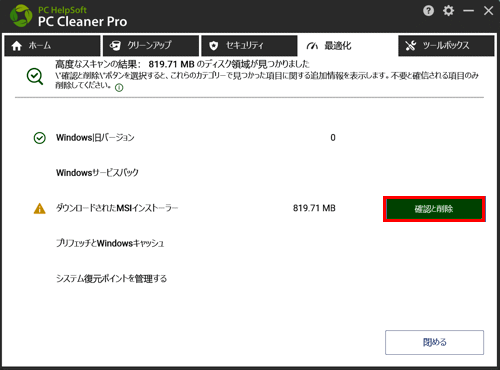The height and width of the screenshot is (370, 500).
Task: Click the cleanup icon on the クリーンアップ tab
Action: pyautogui.click(x=115, y=46)
